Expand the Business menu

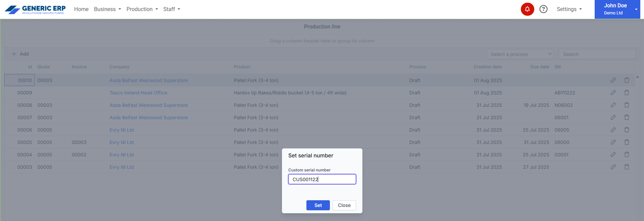(107, 9)
